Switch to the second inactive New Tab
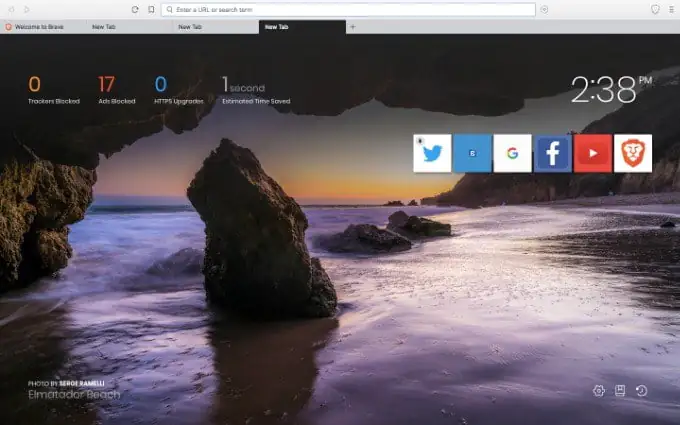 (x=216, y=27)
